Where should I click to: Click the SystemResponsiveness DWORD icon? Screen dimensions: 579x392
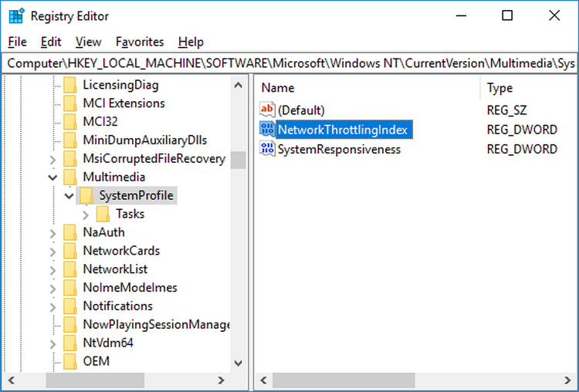[267, 149]
